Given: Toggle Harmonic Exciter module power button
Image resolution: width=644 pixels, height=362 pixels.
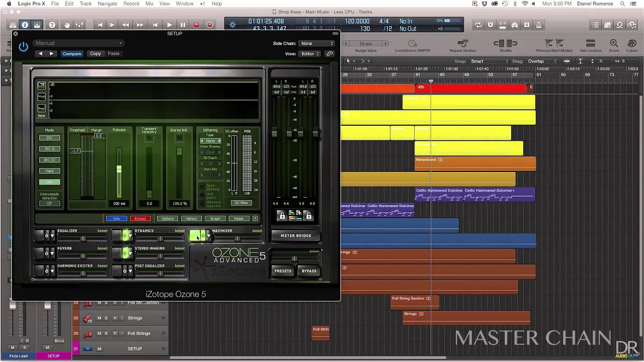Looking at the screenshot, I should tap(46, 270).
